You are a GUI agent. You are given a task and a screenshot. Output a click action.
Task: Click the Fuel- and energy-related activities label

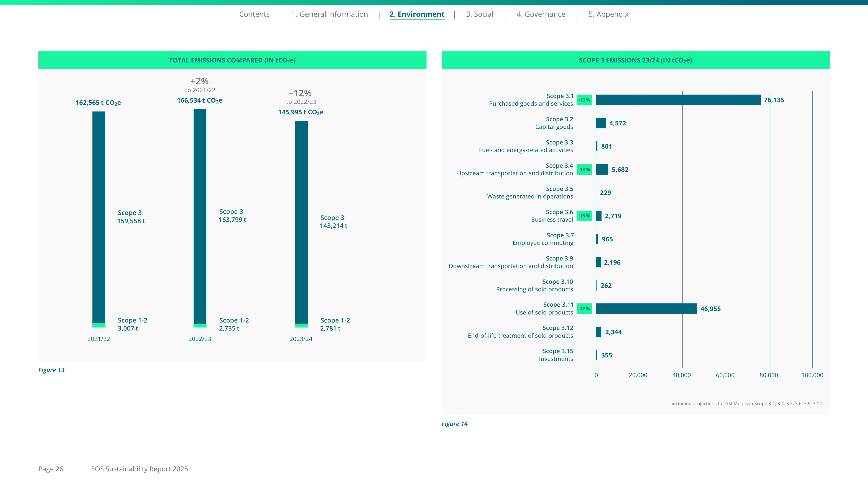point(526,150)
